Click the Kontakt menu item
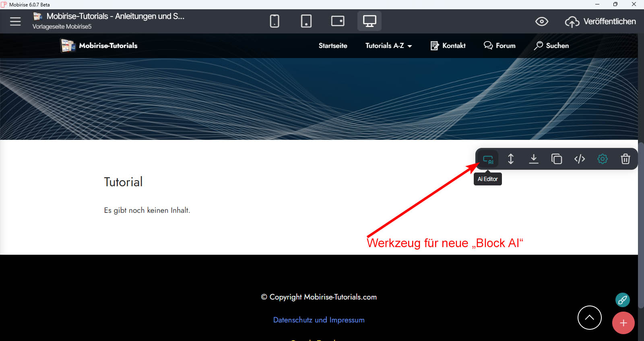This screenshot has width=644, height=341. click(x=448, y=46)
